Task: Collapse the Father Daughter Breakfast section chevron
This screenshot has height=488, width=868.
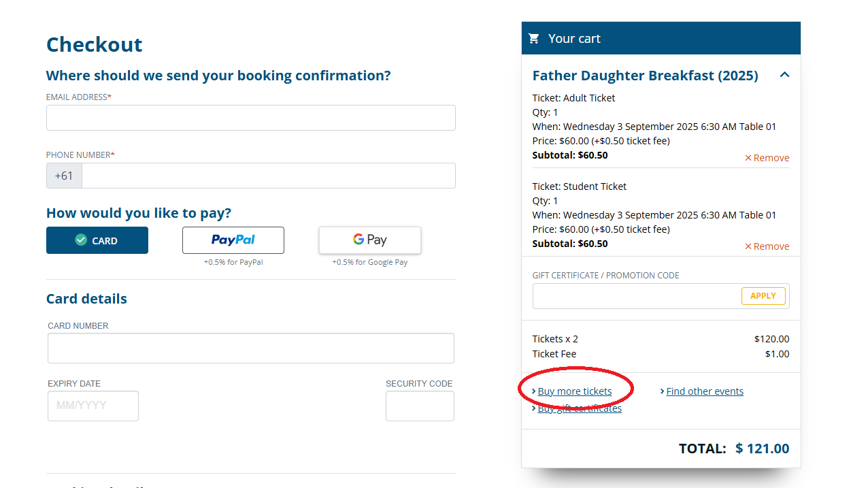Action: click(784, 75)
